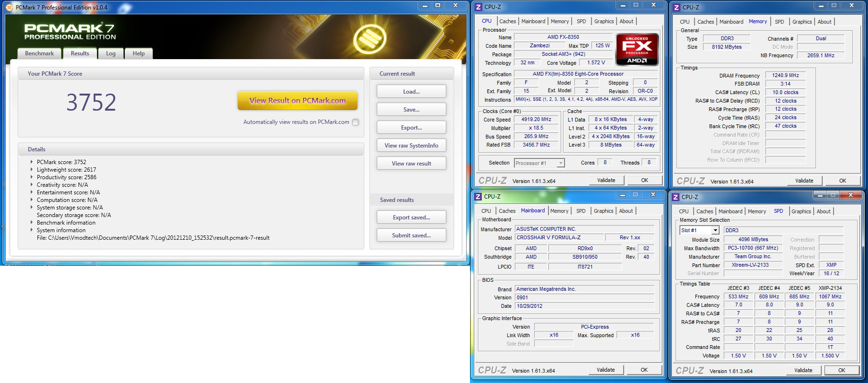Click Validate in the CPU-Z processor window
The width and height of the screenshot is (868, 383).
click(x=606, y=180)
